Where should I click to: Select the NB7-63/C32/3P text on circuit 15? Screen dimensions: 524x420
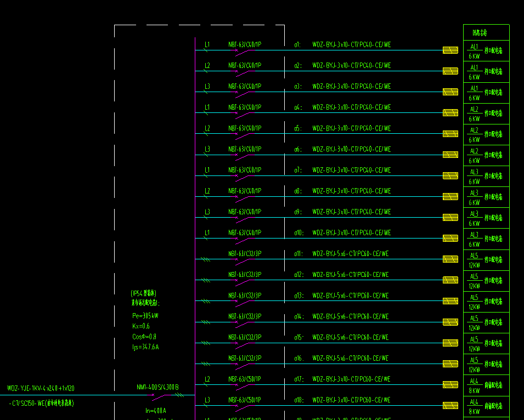coord(245,337)
